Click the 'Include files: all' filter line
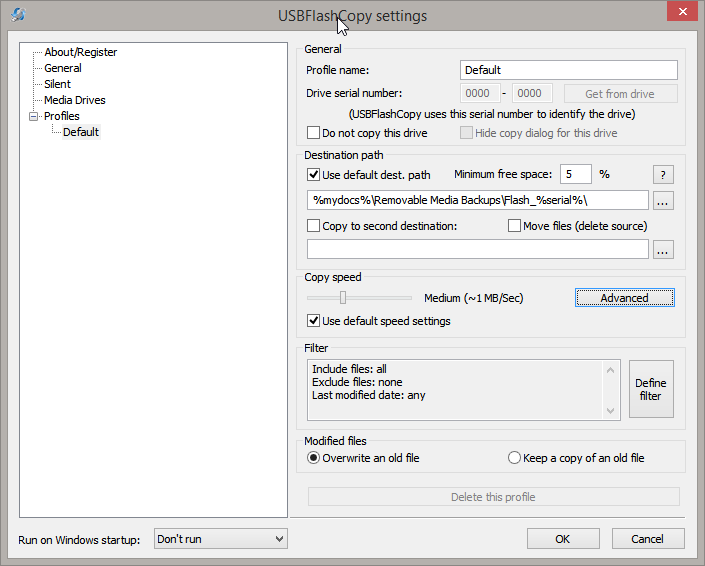The width and height of the screenshot is (705, 566). click(349, 369)
